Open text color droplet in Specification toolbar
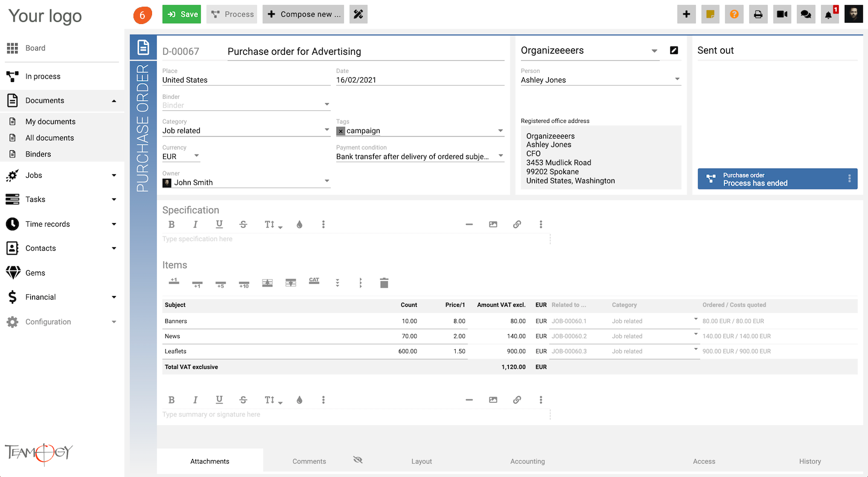Screen dimensions: 868x477 299,224
